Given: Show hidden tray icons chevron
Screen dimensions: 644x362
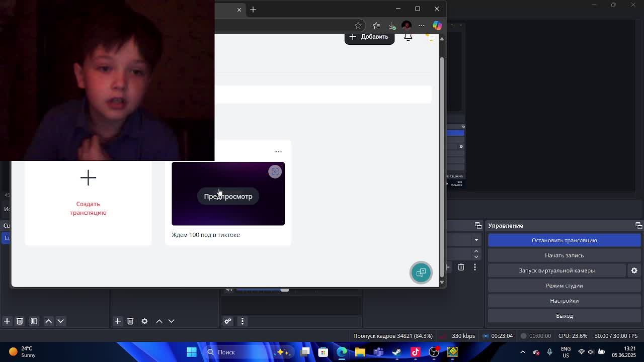Looking at the screenshot, I should 523,352.
